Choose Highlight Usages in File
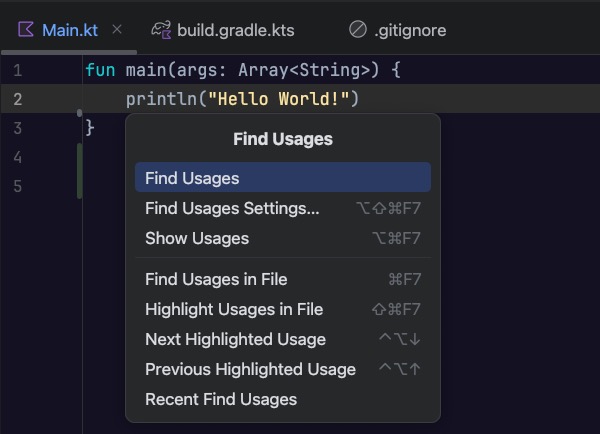Image resolution: width=600 pixels, height=434 pixels. click(x=234, y=309)
